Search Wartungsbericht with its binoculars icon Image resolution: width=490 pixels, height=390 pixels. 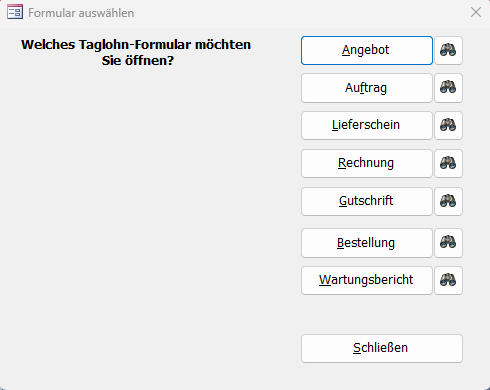(448, 280)
